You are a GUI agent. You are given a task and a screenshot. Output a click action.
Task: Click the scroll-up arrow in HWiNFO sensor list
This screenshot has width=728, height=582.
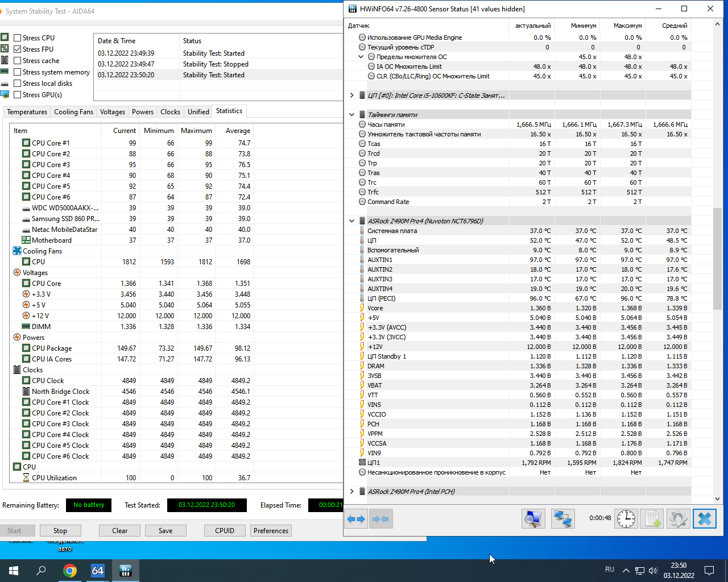click(717, 24)
